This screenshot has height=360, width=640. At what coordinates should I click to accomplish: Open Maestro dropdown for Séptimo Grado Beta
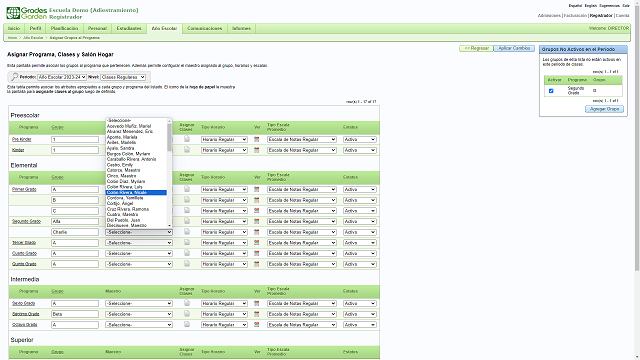[x=139, y=314]
